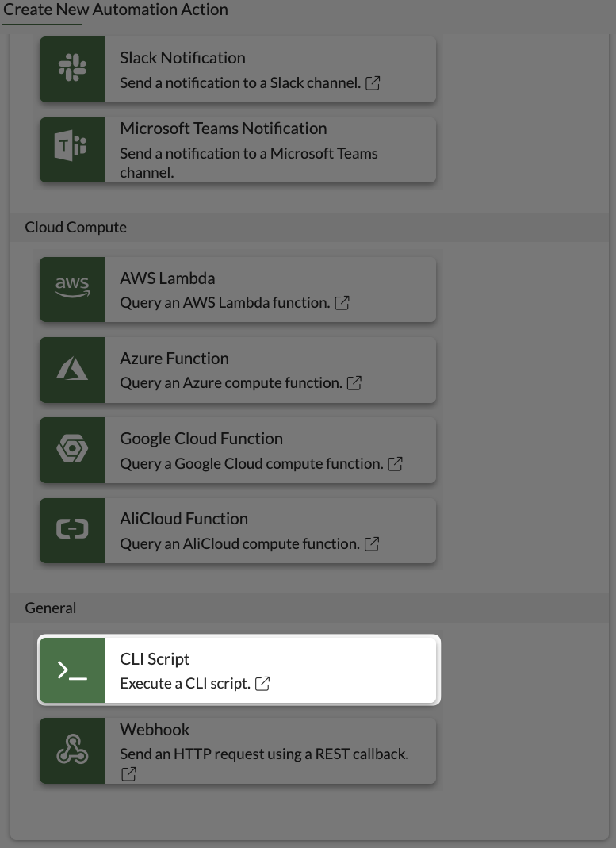
Task: Choose the Webhook action title
Action: (155, 730)
